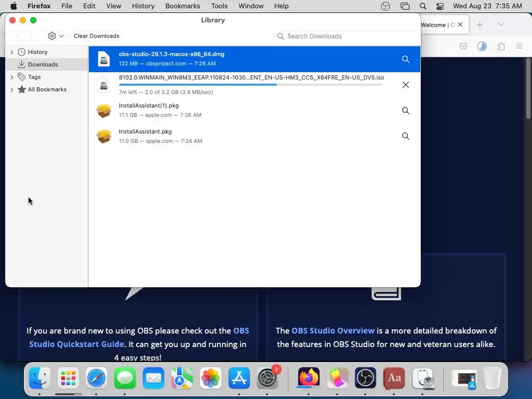The height and width of the screenshot is (399, 532).
Task: Open Control Center in menu bar
Action: [x=440, y=6]
